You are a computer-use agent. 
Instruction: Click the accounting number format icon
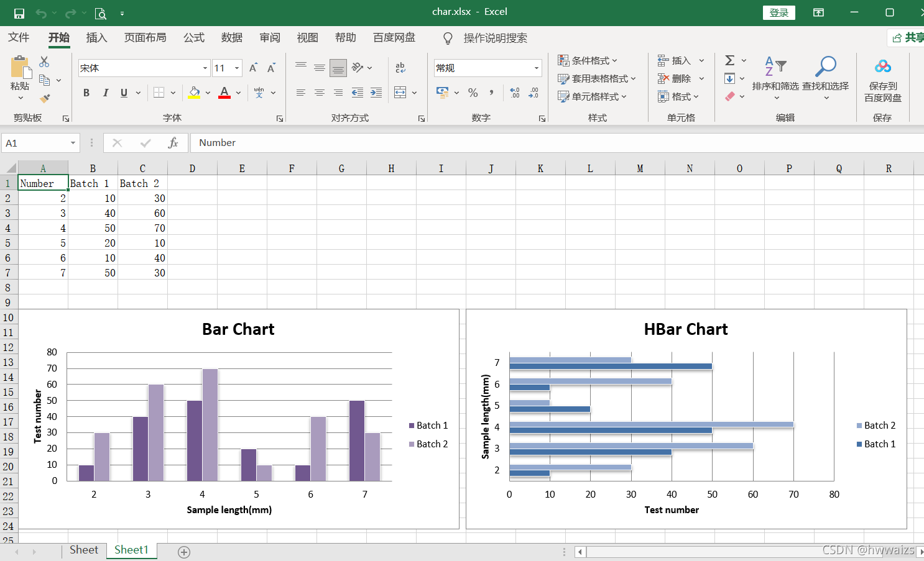click(x=443, y=93)
